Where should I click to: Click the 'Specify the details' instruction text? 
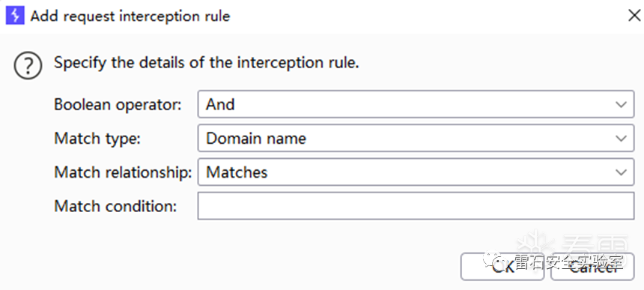pos(207,63)
